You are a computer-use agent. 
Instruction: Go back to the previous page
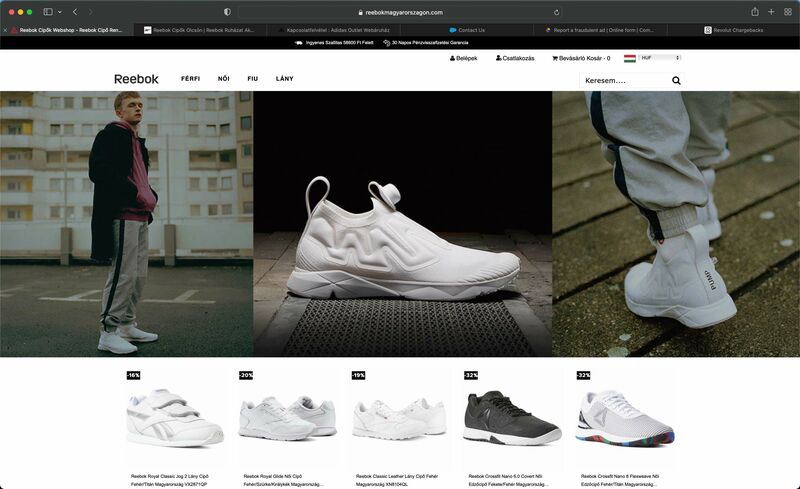75,12
